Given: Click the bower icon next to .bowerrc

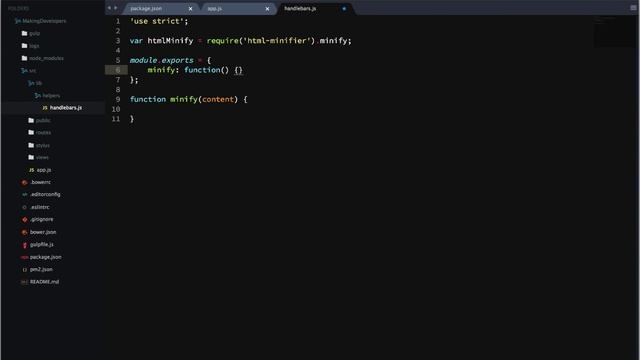Looking at the screenshot, I should (24, 182).
